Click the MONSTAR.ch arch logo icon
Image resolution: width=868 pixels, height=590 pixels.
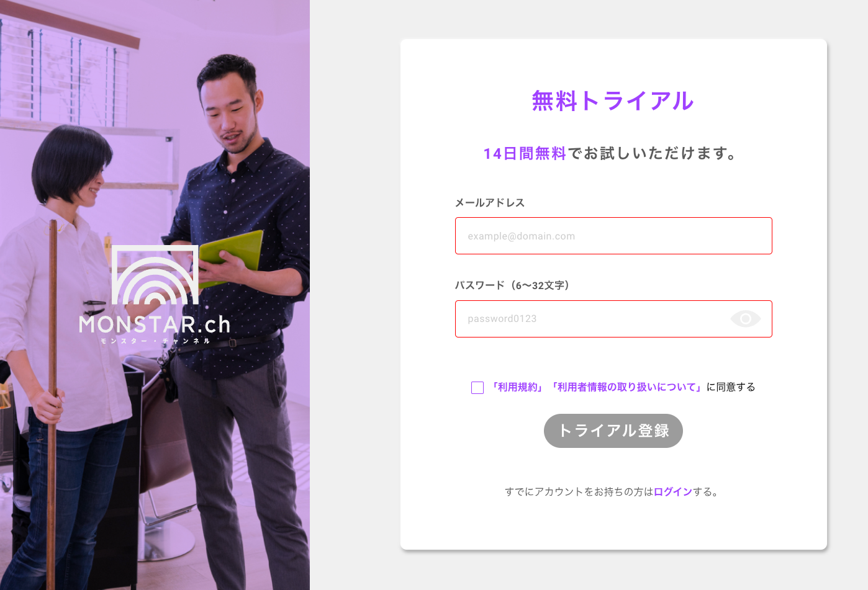click(155, 275)
